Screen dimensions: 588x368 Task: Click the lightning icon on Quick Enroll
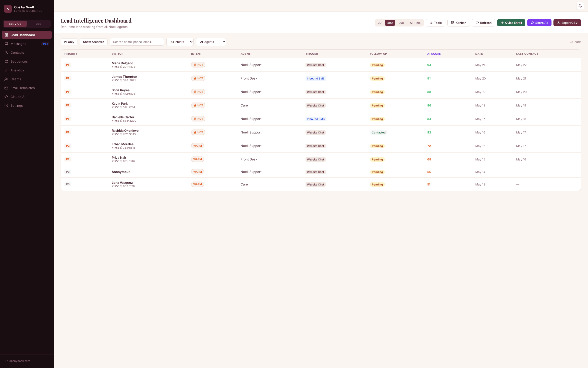point(502,23)
